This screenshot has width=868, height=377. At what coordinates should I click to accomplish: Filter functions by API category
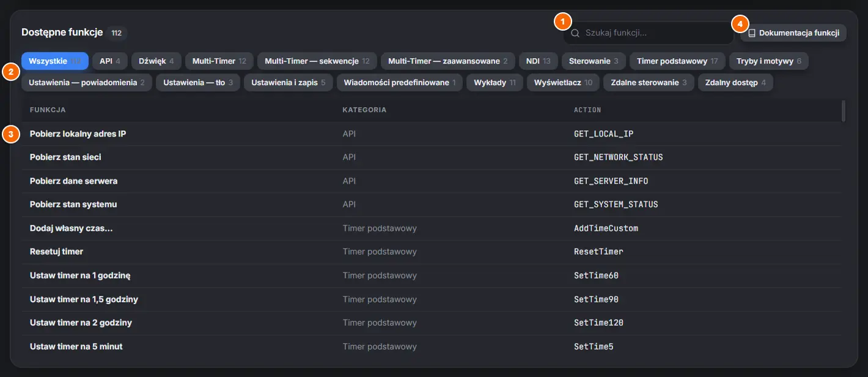[110, 61]
